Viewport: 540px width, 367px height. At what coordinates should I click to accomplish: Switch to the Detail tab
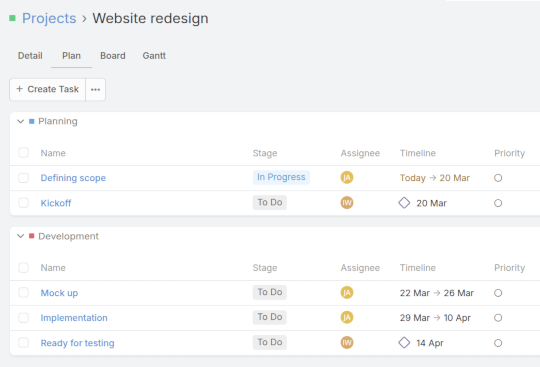tap(30, 56)
